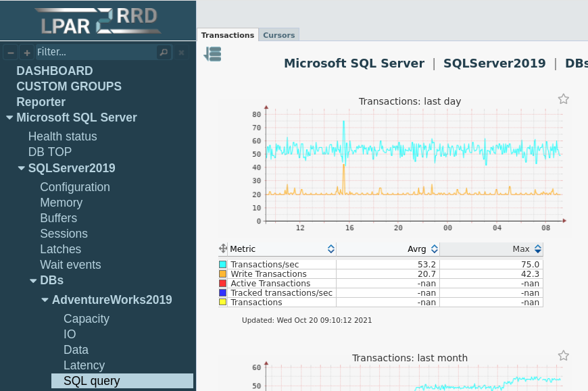
Task: Select the Transactions tab
Action: (227, 34)
